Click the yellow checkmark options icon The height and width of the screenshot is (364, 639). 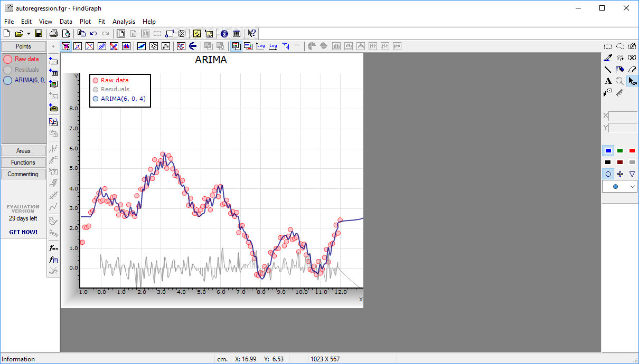[x=197, y=33]
